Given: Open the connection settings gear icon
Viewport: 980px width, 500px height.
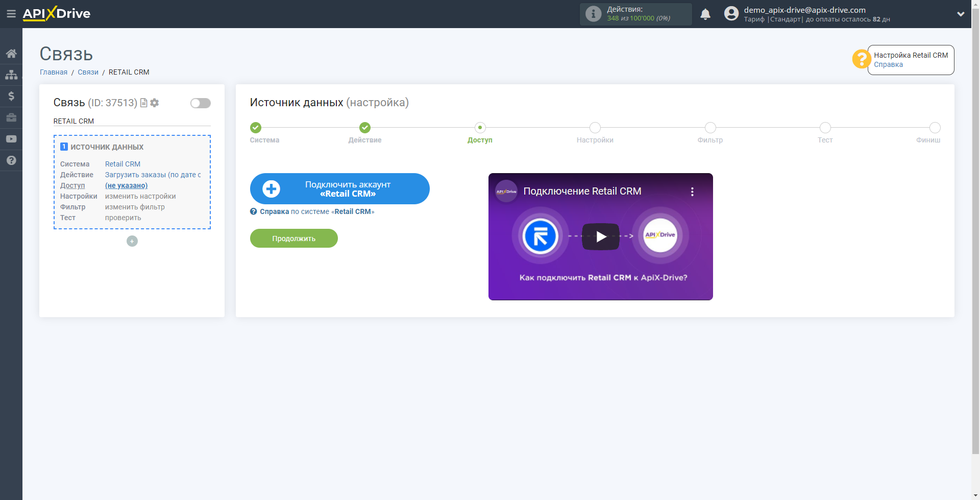Looking at the screenshot, I should click(x=155, y=103).
